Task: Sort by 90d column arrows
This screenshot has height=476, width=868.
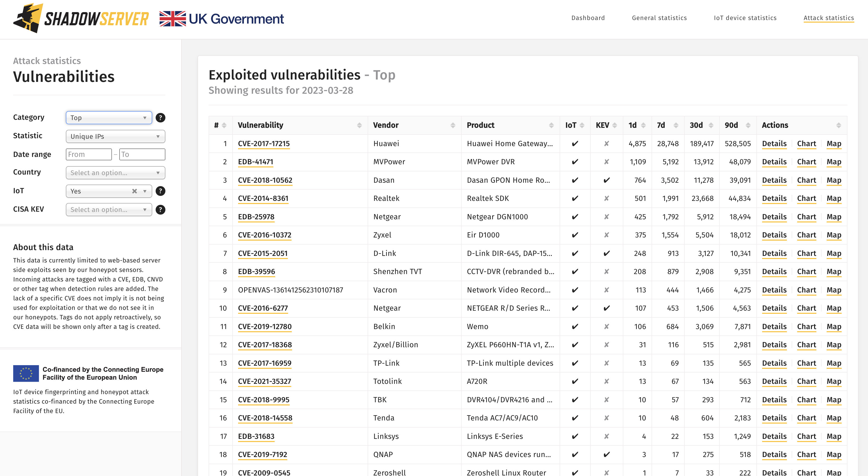Action: tap(748, 125)
